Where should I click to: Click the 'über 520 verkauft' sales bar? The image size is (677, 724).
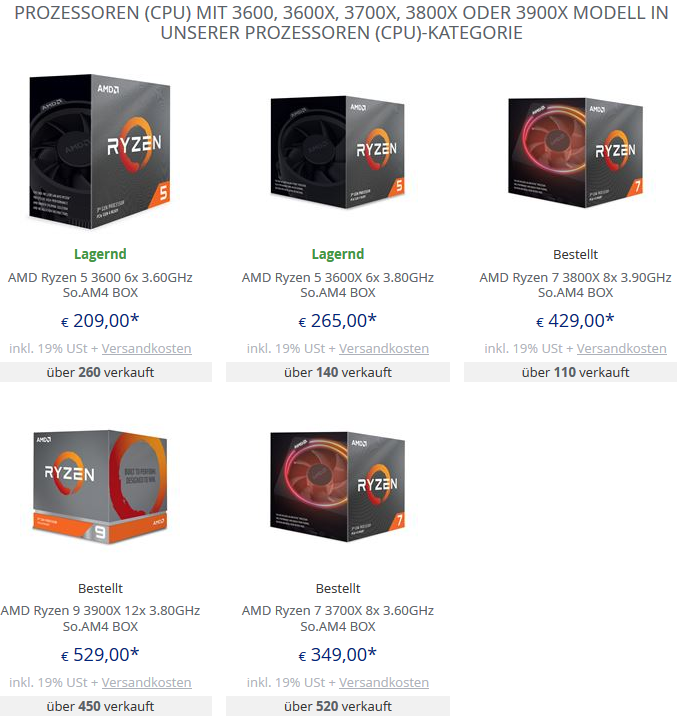click(337, 706)
